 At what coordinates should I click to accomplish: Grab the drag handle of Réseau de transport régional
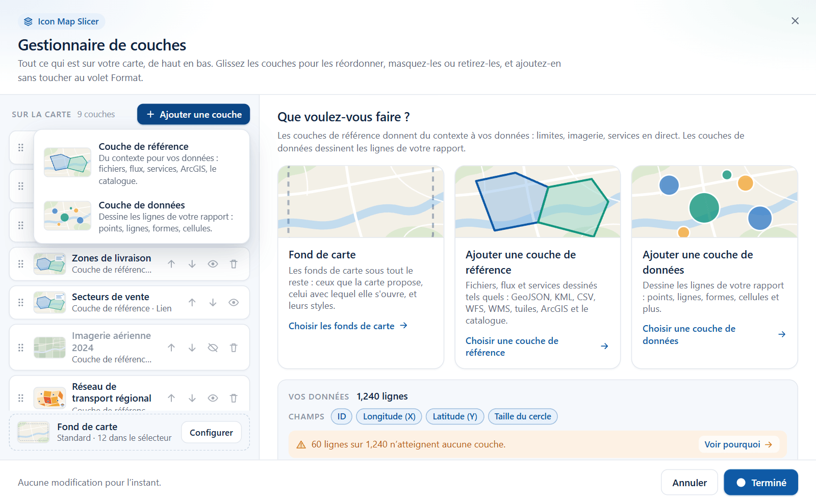point(21,398)
